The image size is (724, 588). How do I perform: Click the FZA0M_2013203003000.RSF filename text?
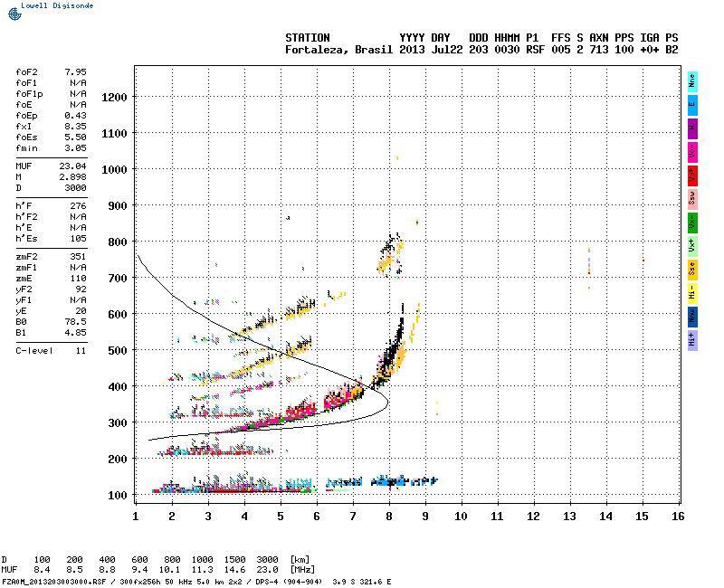tap(54, 582)
